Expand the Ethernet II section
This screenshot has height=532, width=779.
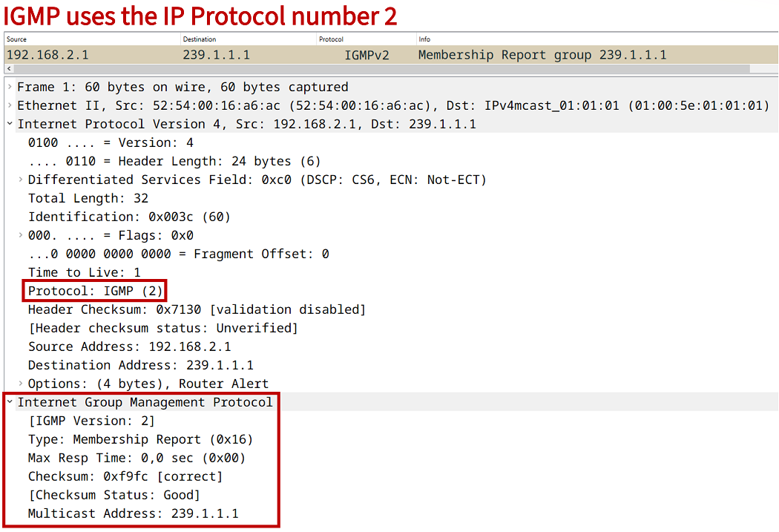click(x=10, y=106)
